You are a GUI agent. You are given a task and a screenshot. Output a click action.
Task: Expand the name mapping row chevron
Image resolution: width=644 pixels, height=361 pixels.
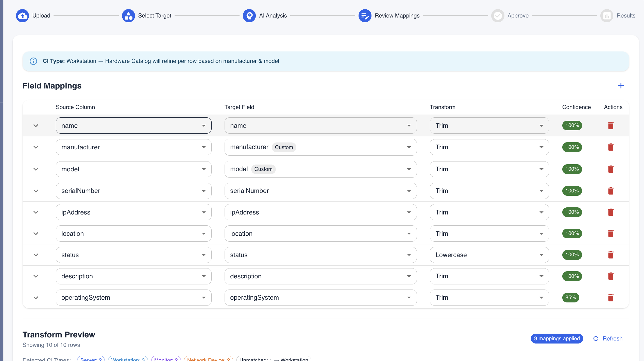[x=36, y=125]
